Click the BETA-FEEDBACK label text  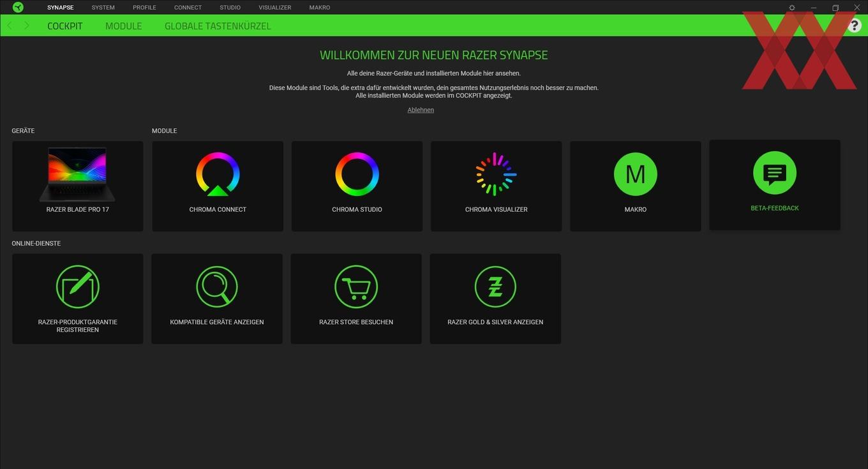[775, 208]
